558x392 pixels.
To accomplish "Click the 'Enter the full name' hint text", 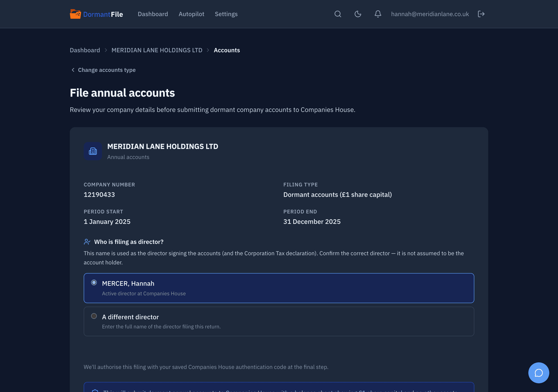I will [x=161, y=326].
